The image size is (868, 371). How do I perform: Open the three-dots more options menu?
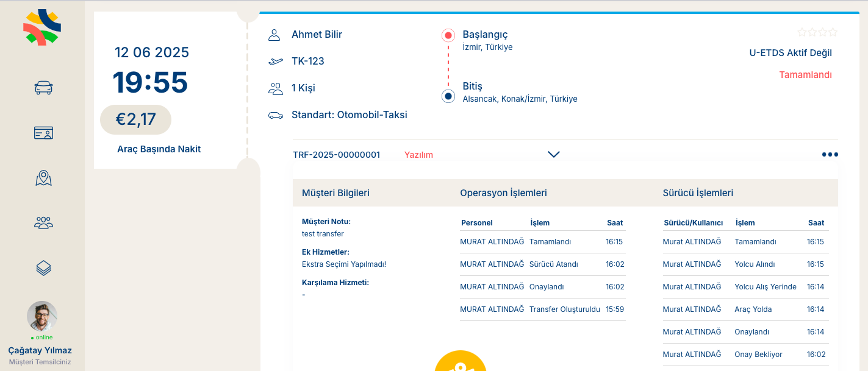[x=830, y=155]
